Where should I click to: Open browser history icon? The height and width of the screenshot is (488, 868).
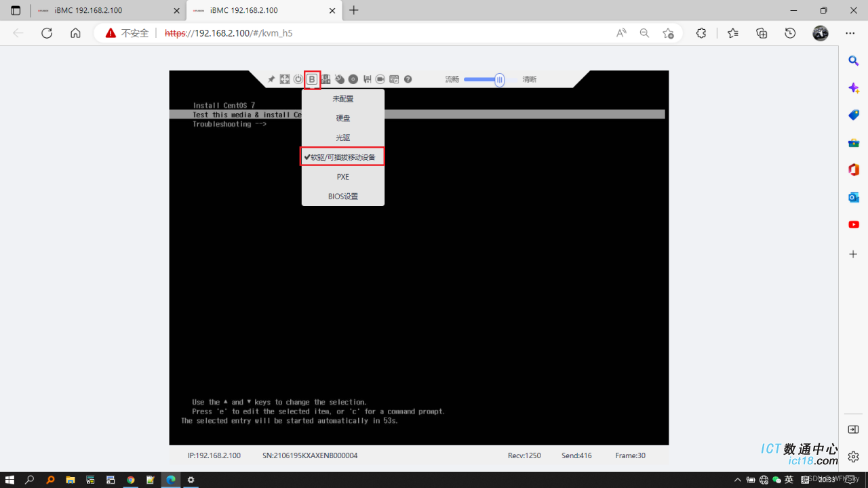point(790,33)
